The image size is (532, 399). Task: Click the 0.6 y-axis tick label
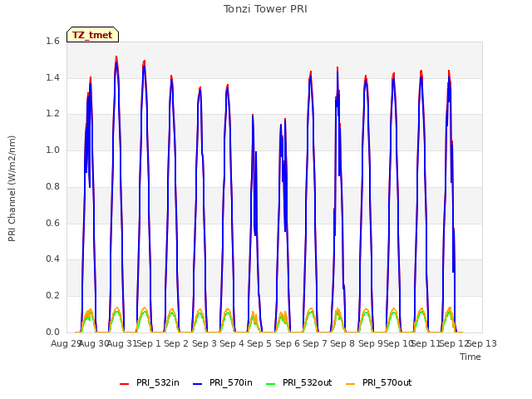point(52,224)
